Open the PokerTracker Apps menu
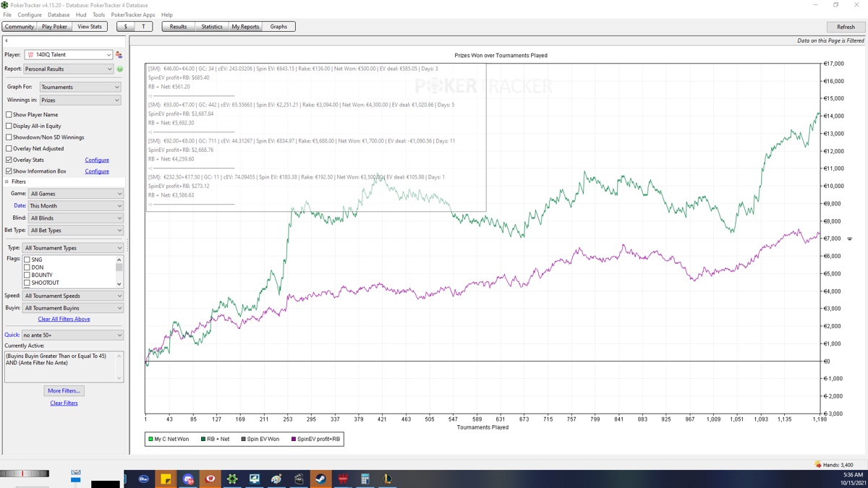 coord(132,14)
